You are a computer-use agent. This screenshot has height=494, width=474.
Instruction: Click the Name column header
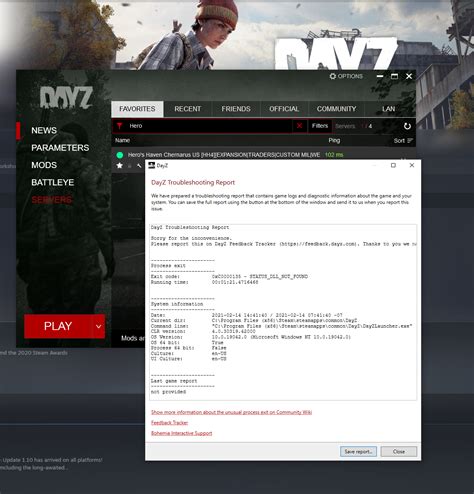(x=122, y=140)
